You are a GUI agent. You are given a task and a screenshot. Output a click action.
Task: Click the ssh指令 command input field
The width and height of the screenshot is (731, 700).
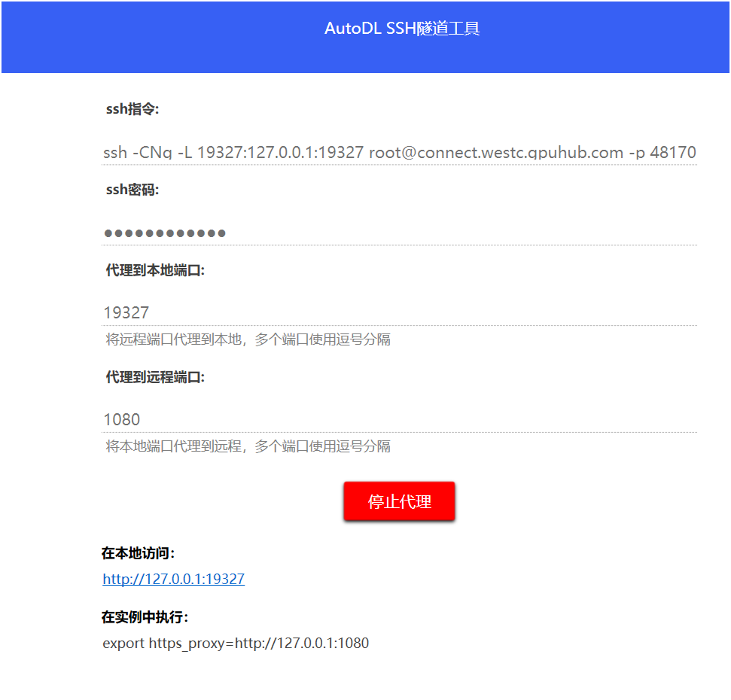click(x=399, y=152)
